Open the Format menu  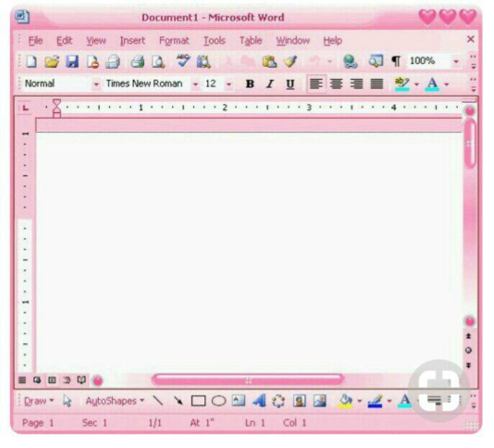point(174,40)
